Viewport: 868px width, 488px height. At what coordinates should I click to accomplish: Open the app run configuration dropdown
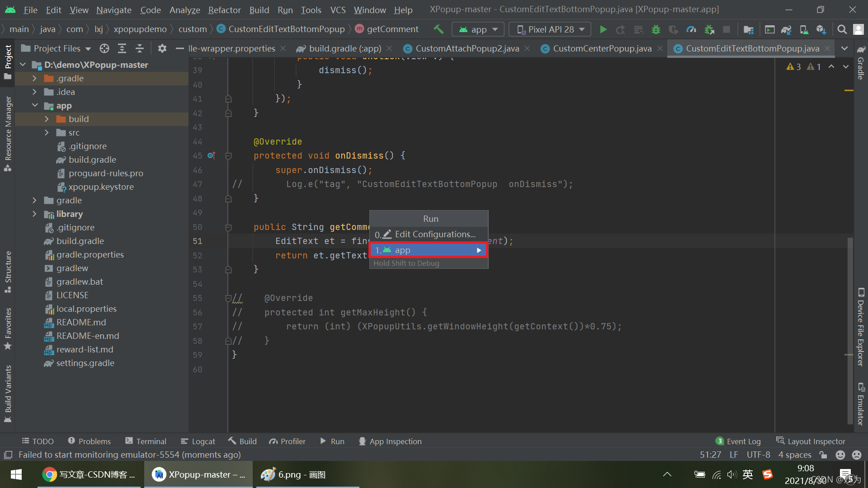tap(478, 29)
